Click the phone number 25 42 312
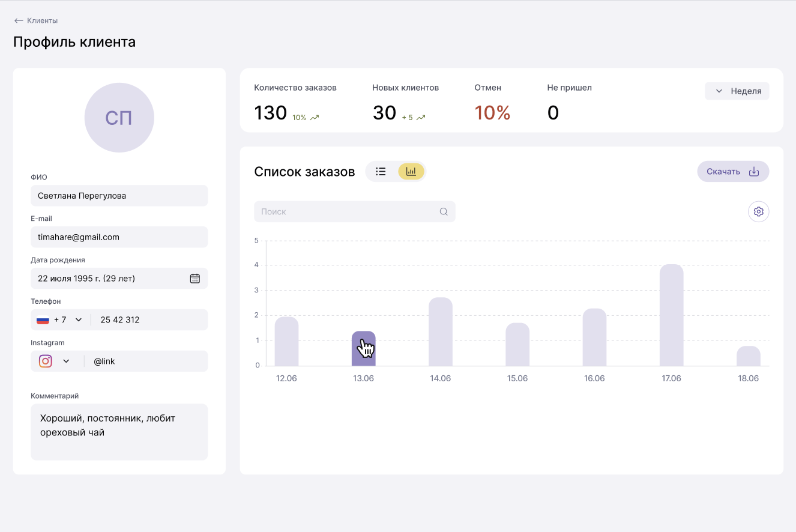This screenshot has height=532, width=796. click(x=120, y=320)
